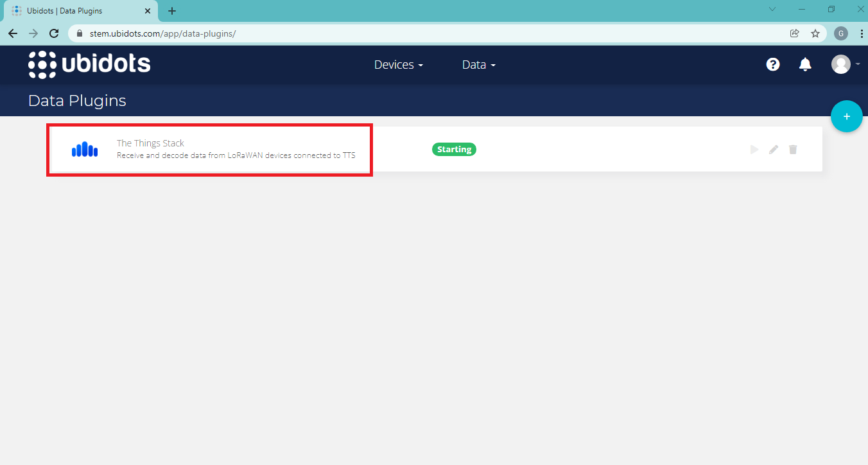Open Chrome's three-dot menu
Viewport: 868px width, 465px height.
pyautogui.click(x=860, y=33)
